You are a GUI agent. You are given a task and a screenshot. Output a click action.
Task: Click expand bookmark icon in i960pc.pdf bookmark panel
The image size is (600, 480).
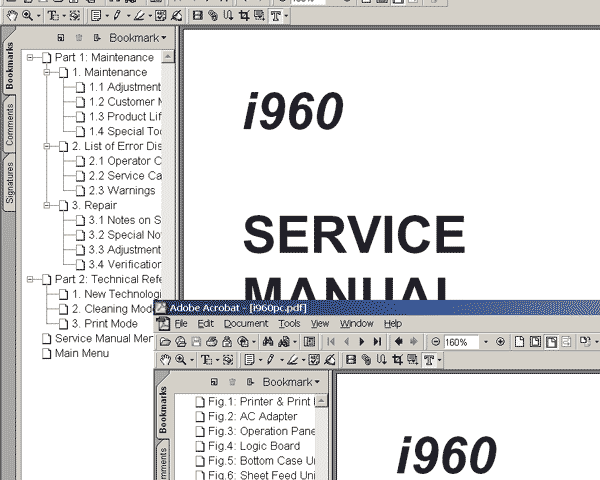pos(250,382)
